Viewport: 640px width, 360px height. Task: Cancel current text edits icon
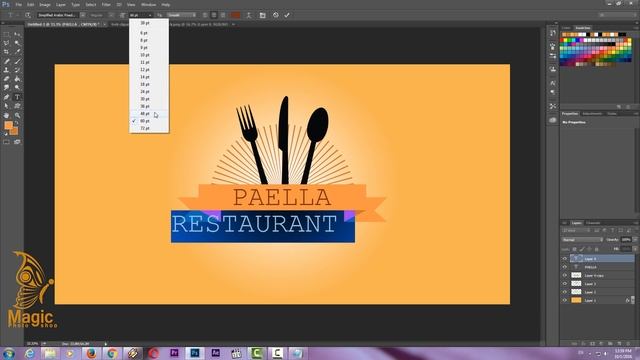click(276, 15)
